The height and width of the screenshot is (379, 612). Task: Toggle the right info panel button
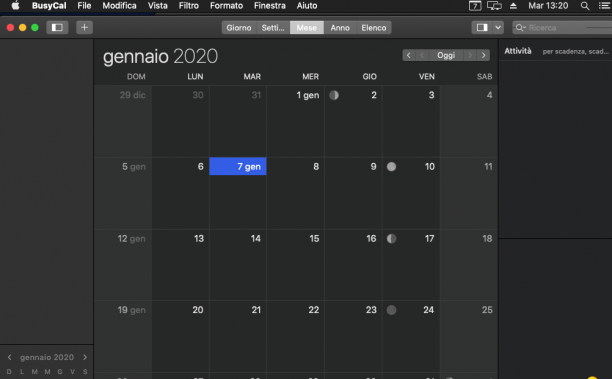pyautogui.click(x=482, y=27)
